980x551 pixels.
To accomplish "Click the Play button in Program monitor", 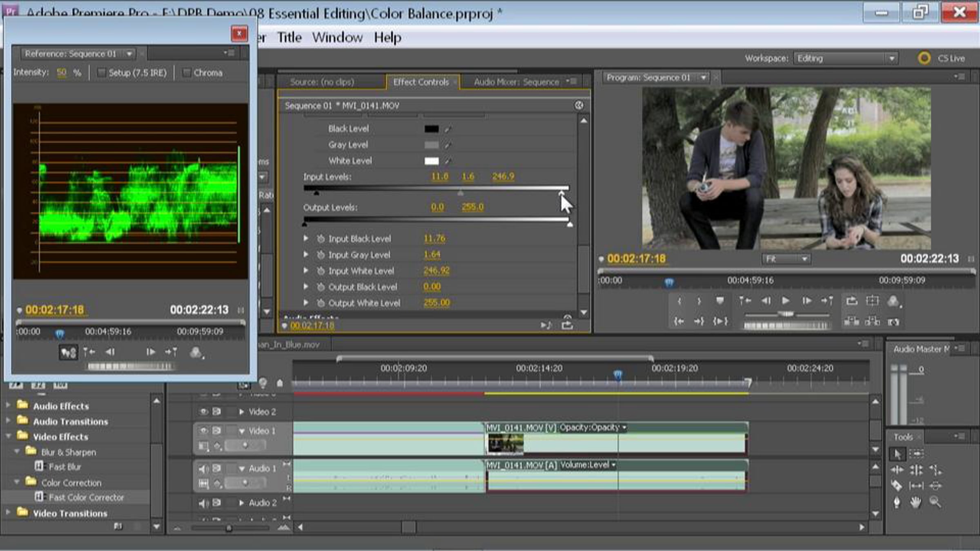I will pyautogui.click(x=785, y=301).
